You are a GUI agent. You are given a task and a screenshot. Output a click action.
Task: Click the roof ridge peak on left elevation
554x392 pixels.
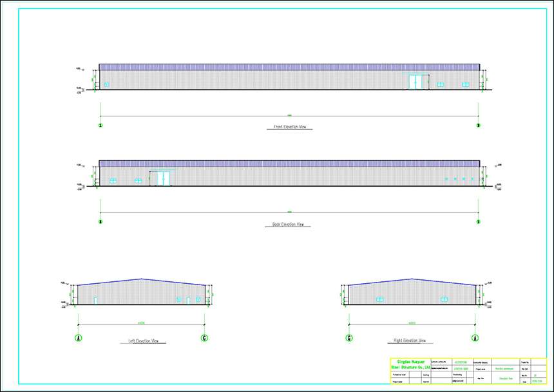pyautogui.click(x=141, y=279)
